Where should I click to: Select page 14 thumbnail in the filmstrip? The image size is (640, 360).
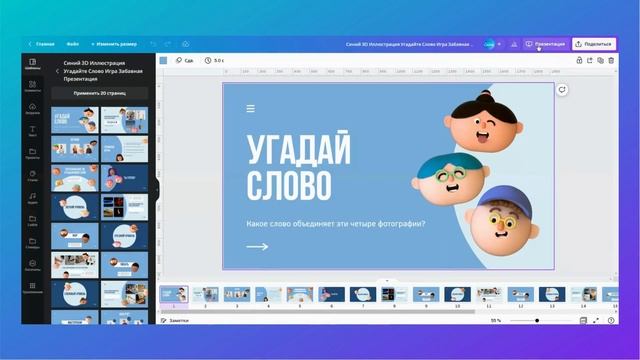(x=584, y=294)
